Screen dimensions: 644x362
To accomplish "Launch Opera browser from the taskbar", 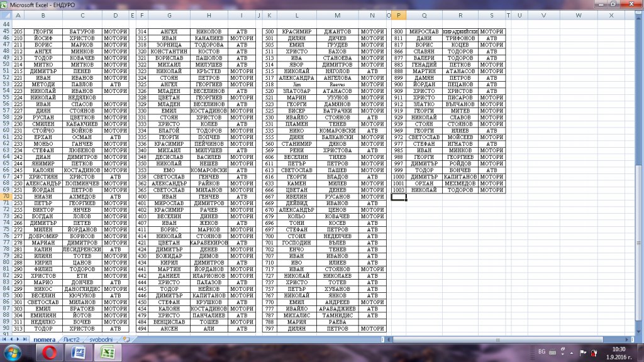I will tap(49, 353).
